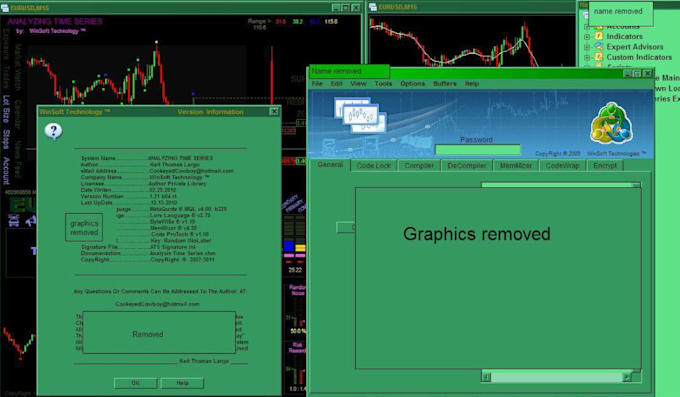This screenshot has width=680, height=397.
Task: Switch to the Code Lock tab
Action: [x=374, y=165]
